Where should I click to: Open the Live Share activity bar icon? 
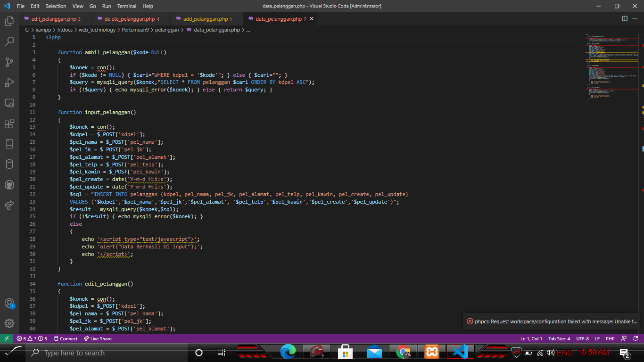9,205
